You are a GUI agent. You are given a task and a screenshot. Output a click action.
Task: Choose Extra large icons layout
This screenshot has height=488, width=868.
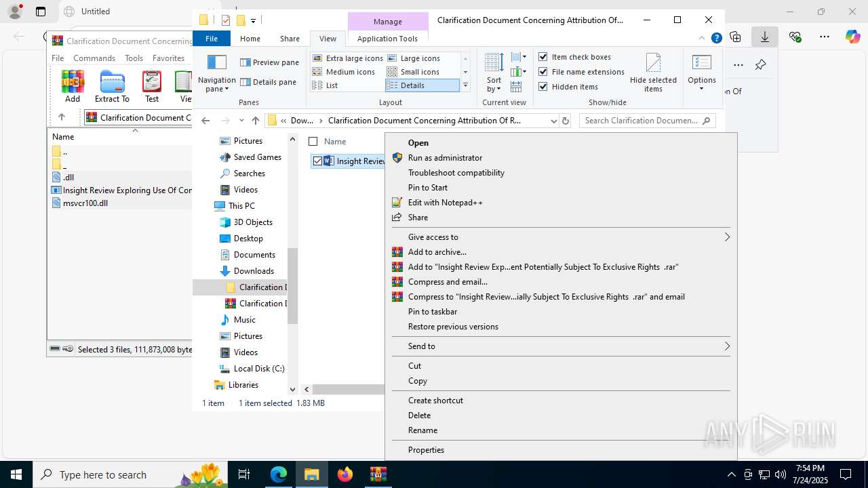pos(348,58)
